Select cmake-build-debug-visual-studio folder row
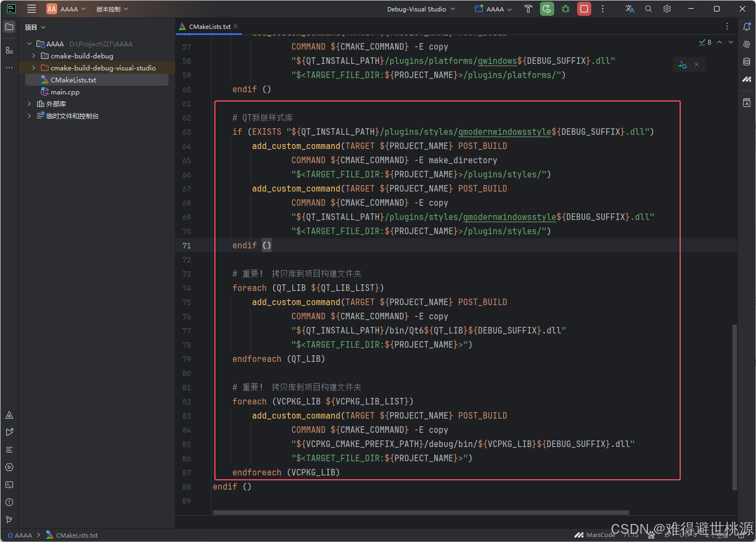This screenshot has width=756, height=542. pos(97,68)
